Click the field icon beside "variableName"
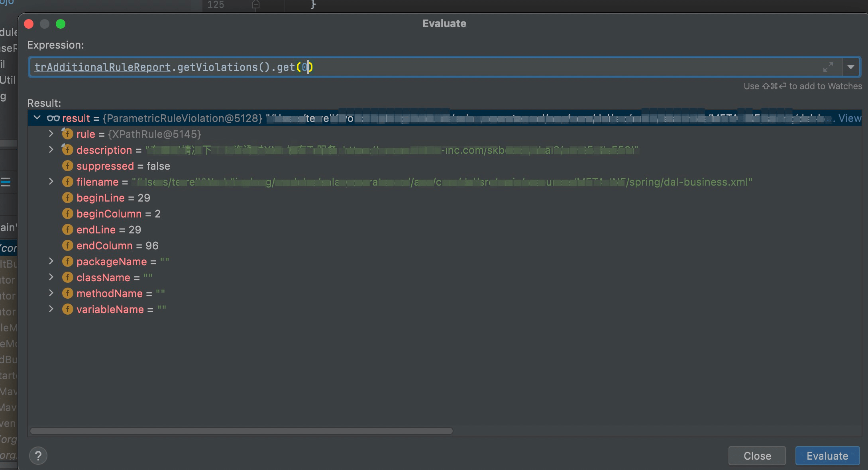 [x=68, y=309]
